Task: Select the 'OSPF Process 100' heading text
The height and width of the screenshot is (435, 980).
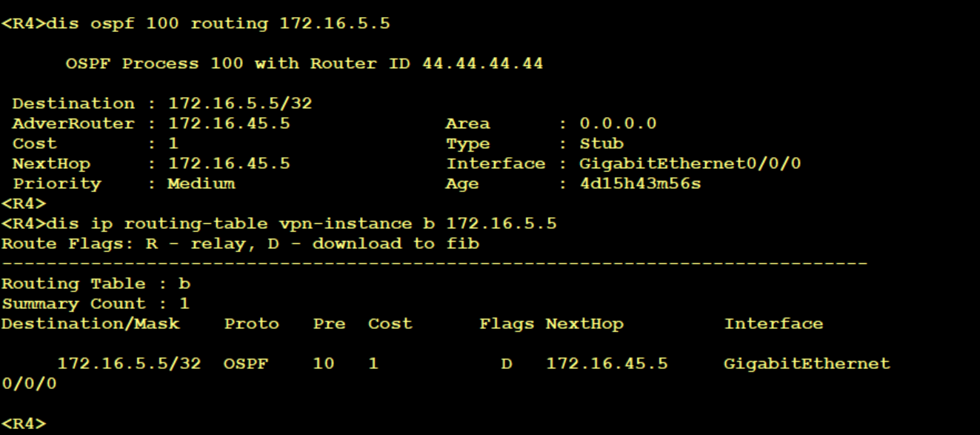Action: (154, 64)
